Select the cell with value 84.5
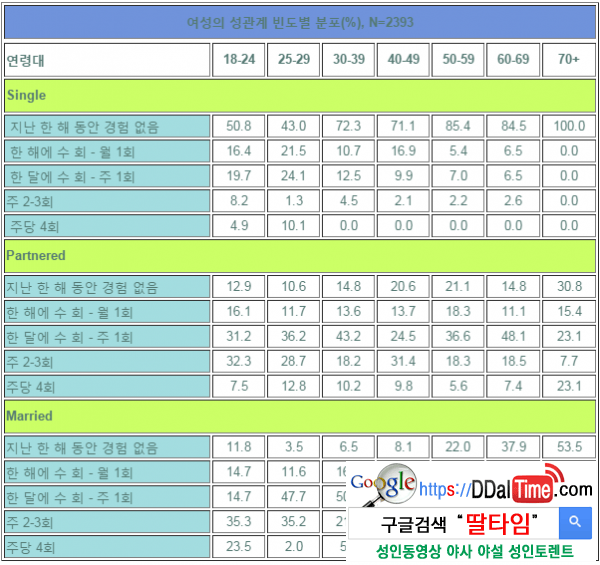 pyautogui.click(x=513, y=126)
